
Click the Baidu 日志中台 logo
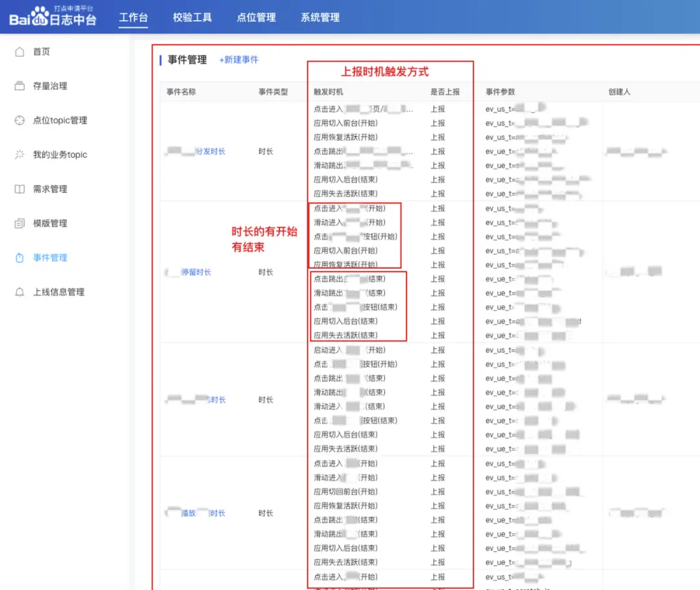point(52,16)
